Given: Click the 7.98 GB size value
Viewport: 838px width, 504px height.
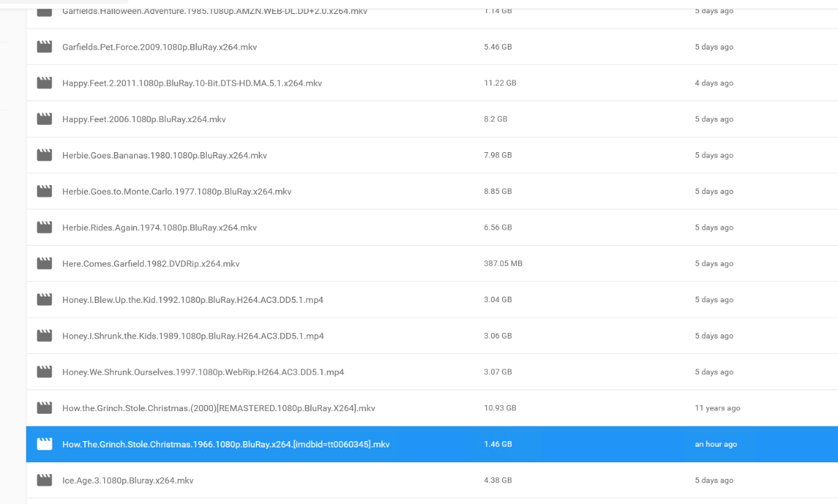Looking at the screenshot, I should [498, 155].
